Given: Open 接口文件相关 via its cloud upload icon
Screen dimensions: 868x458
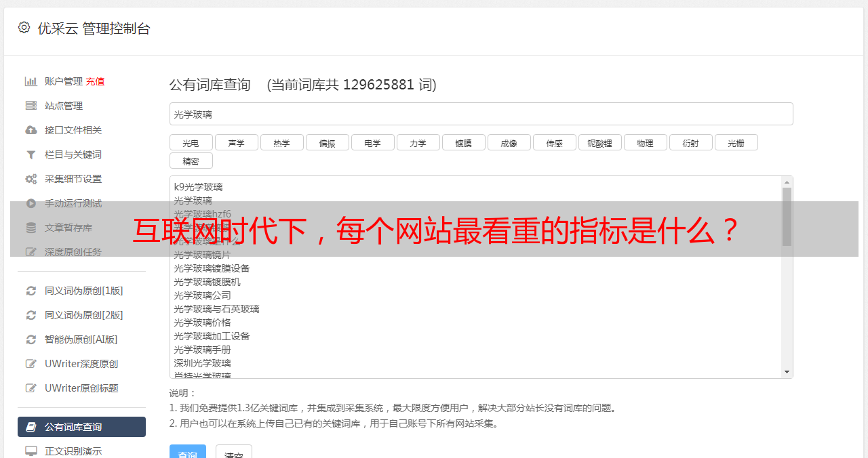Looking at the screenshot, I should pyautogui.click(x=31, y=130).
